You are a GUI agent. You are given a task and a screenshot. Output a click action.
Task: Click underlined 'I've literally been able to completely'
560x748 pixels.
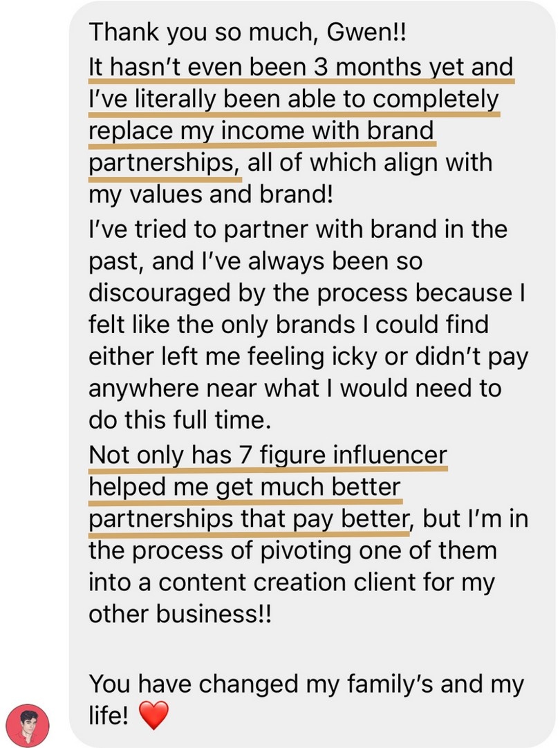click(x=293, y=100)
